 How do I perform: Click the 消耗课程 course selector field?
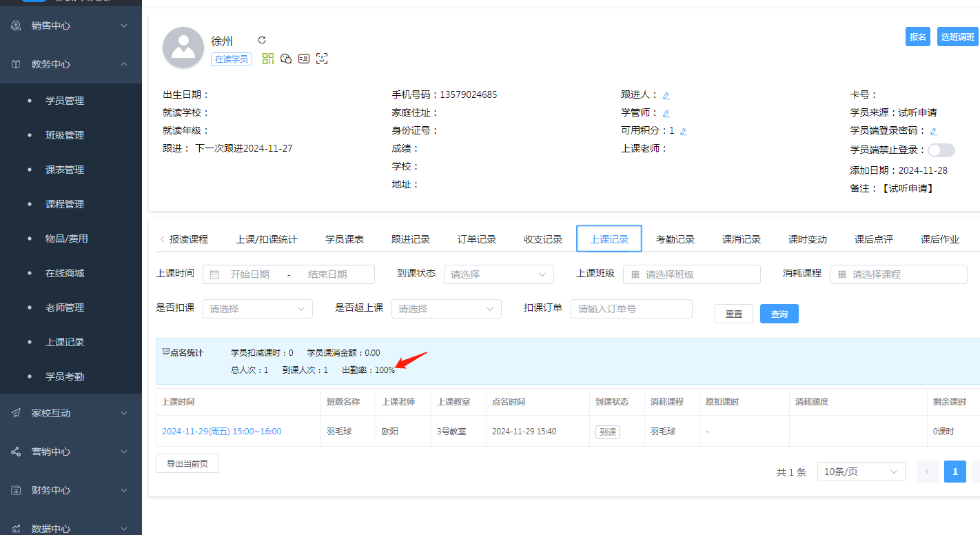(x=899, y=274)
